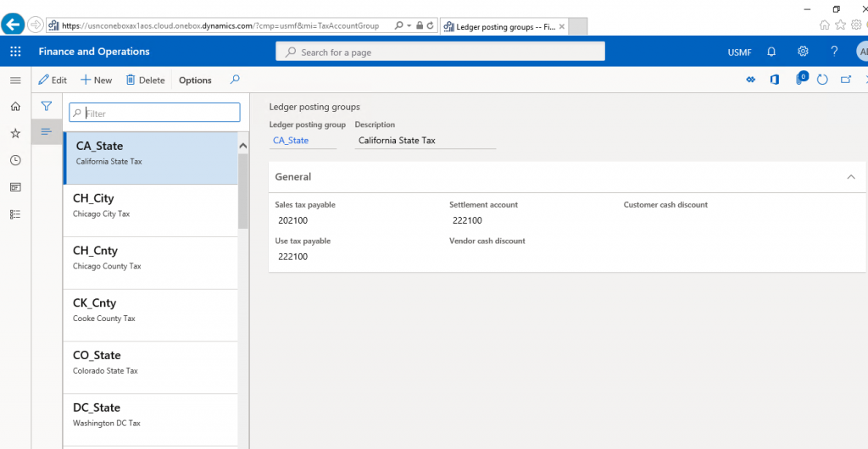Image resolution: width=868 pixels, height=449 pixels.
Task: Collapse the General section chevron
Action: pyautogui.click(x=851, y=177)
